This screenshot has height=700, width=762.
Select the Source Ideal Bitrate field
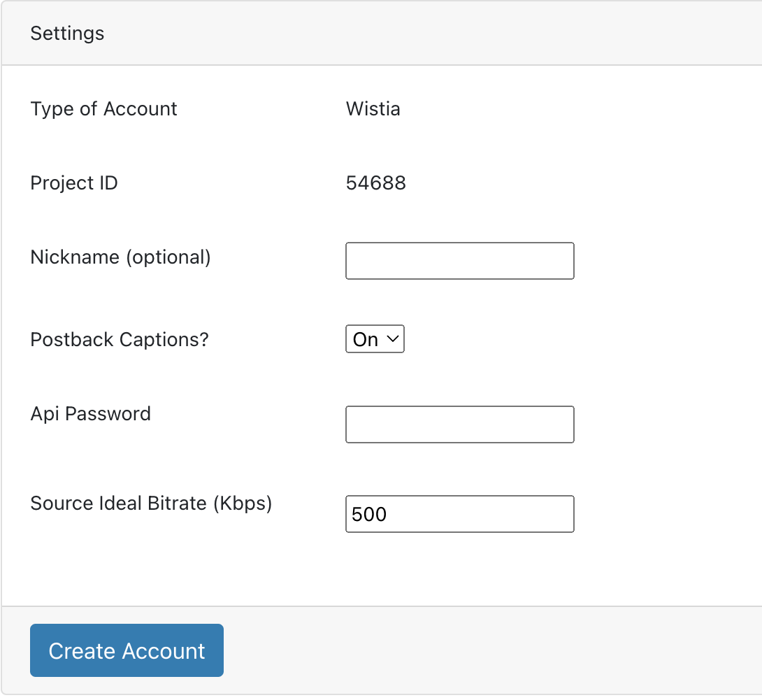coord(460,514)
